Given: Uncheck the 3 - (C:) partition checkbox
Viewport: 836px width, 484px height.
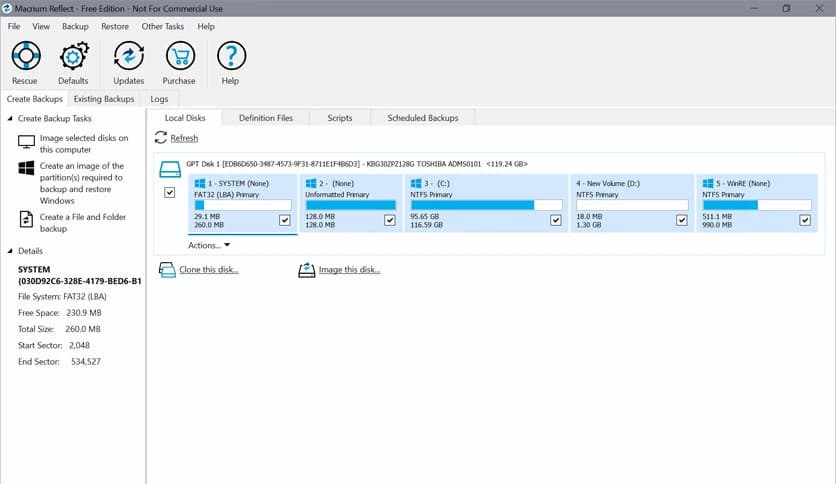Looking at the screenshot, I should tap(556, 220).
